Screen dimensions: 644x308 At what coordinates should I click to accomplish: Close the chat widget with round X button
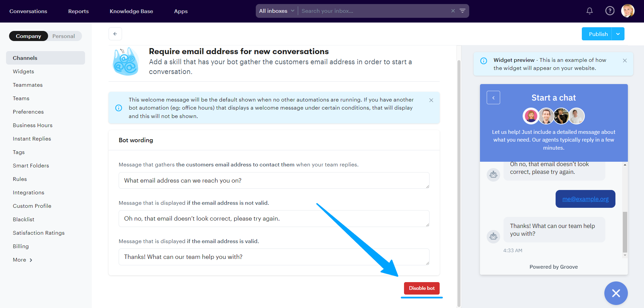(616, 293)
